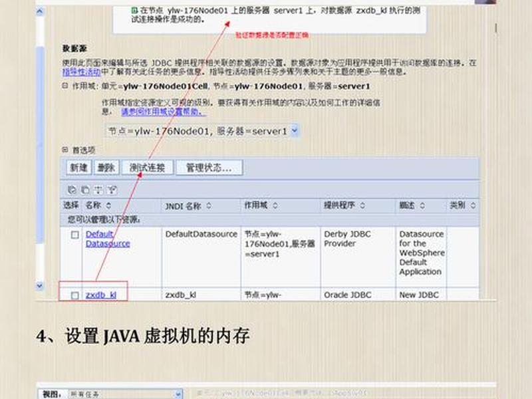Click the 您可以管理以下资源 row text
Image resolution: width=532 pixels, height=399 pixels.
104,220
